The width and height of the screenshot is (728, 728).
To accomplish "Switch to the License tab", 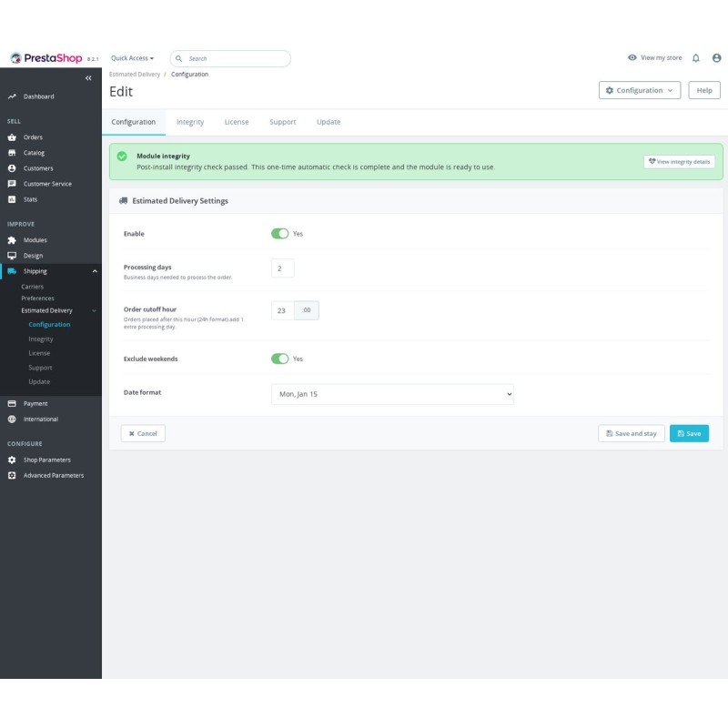I will click(237, 122).
